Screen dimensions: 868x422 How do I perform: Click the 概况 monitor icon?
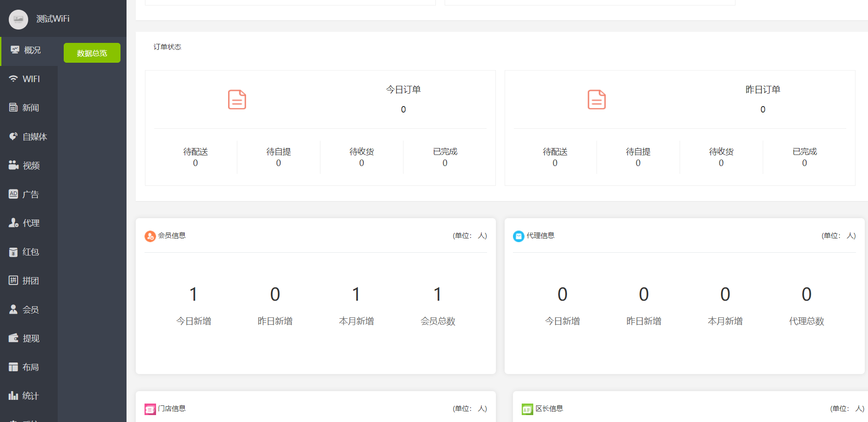15,50
